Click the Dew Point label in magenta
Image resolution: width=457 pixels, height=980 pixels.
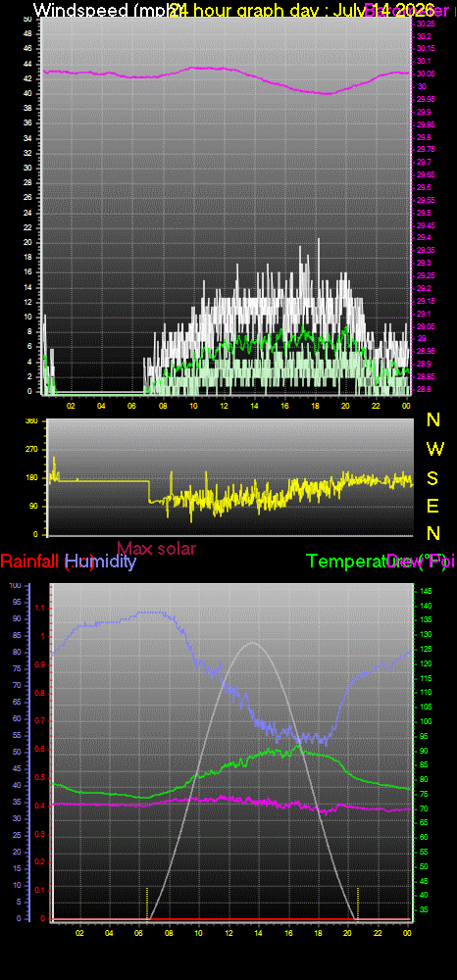[x=422, y=562]
